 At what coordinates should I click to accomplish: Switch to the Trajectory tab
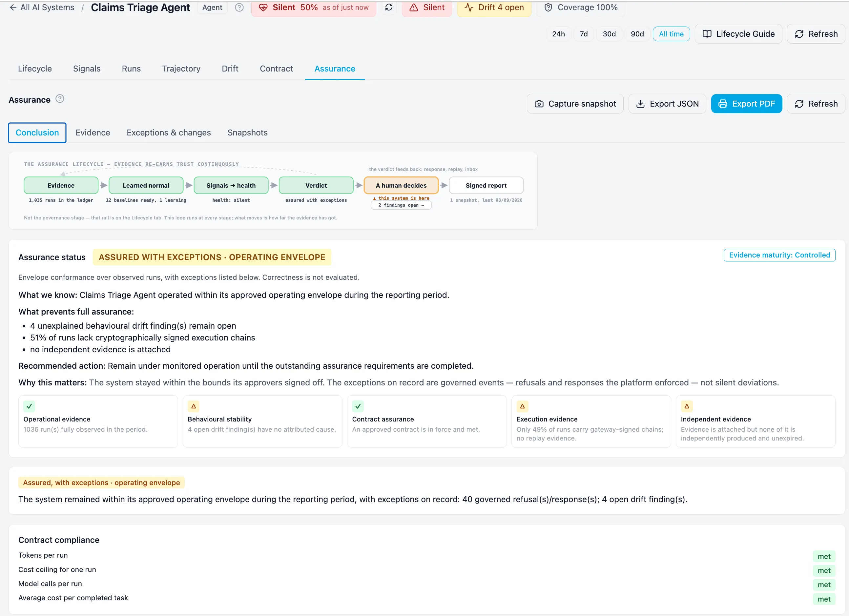[x=181, y=69]
